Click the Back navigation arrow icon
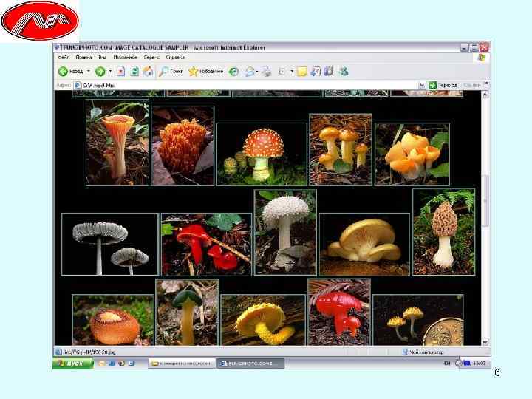The height and width of the screenshot is (399, 532). click(64, 72)
